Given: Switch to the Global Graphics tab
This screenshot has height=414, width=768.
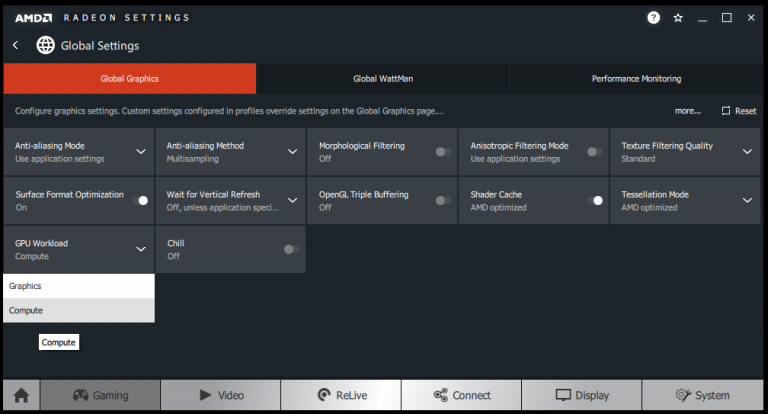Looking at the screenshot, I should point(130,78).
